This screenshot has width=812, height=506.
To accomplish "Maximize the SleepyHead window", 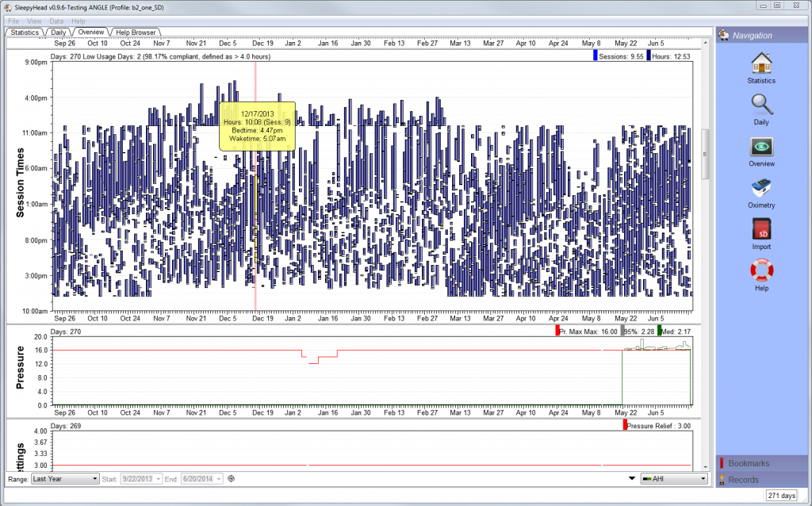I will (x=777, y=6).
